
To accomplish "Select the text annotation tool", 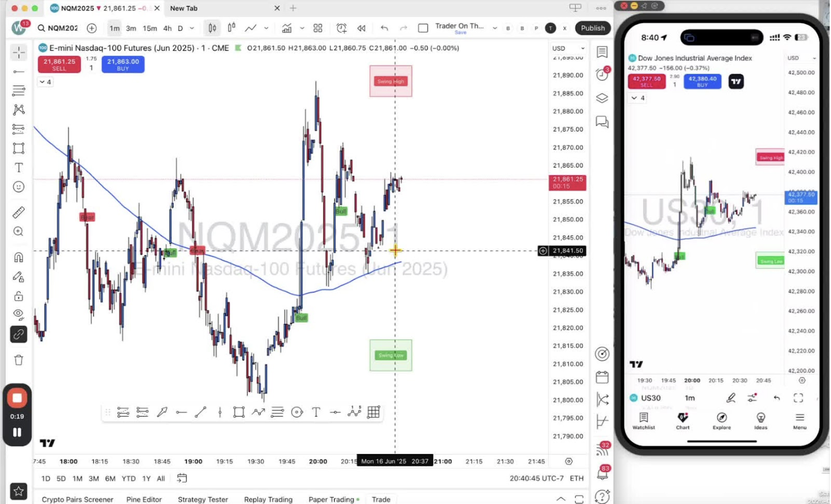I will tap(19, 168).
